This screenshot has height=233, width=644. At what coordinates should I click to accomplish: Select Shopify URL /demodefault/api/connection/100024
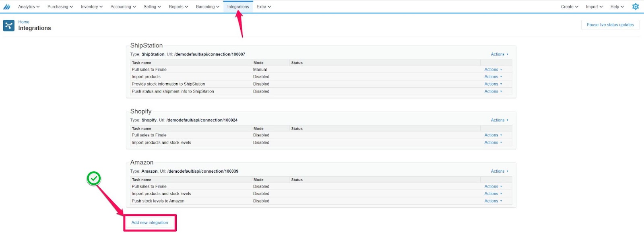(x=202, y=120)
